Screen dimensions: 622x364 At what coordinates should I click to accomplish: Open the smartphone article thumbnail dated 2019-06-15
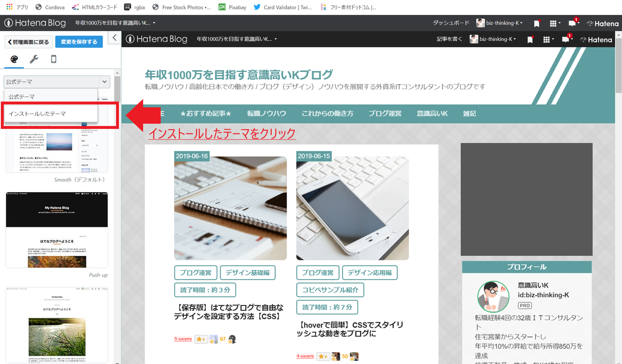coord(352,208)
